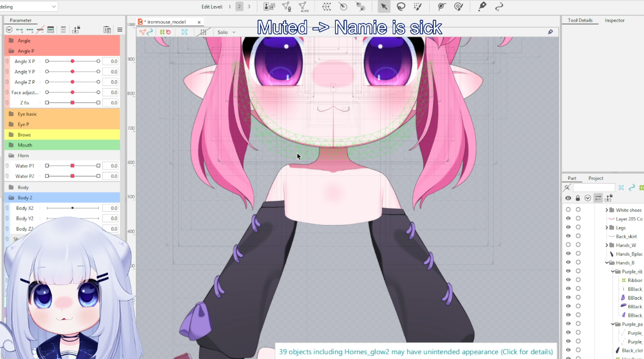
Task: Collapse the Purple_rib folder
Action: (x=613, y=271)
